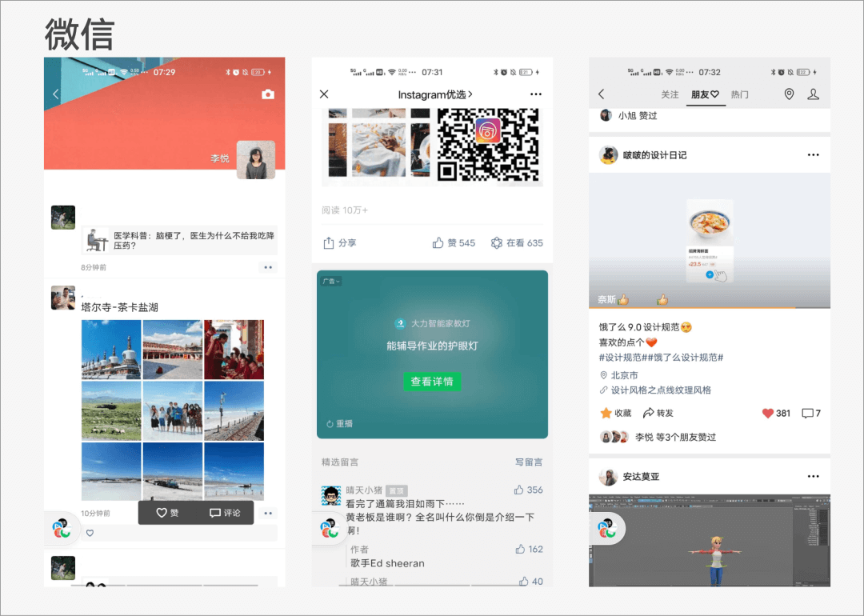Tap the floating app icon on the Moments screen
The image size is (864, 616).
tap(61, 528)
